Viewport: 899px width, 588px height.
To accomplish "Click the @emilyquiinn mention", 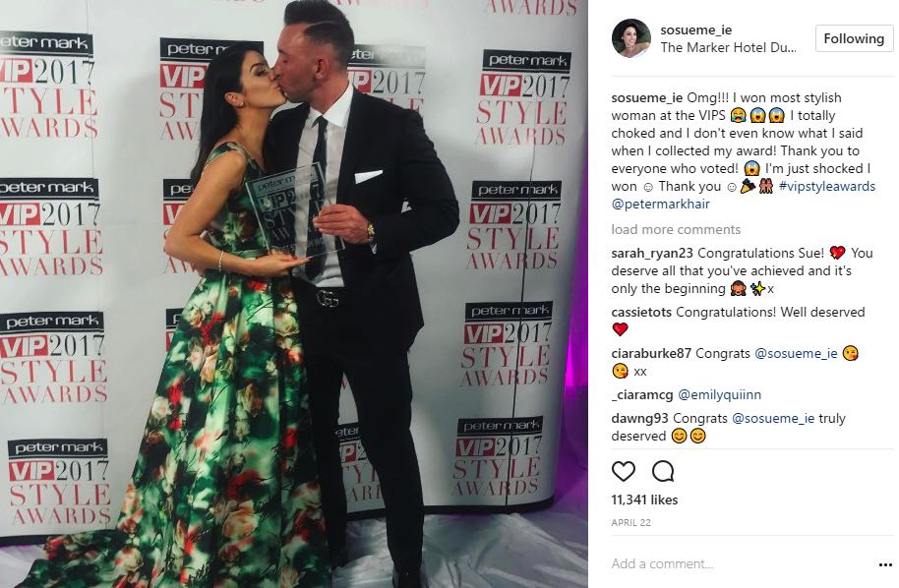I will pos(720,395).
